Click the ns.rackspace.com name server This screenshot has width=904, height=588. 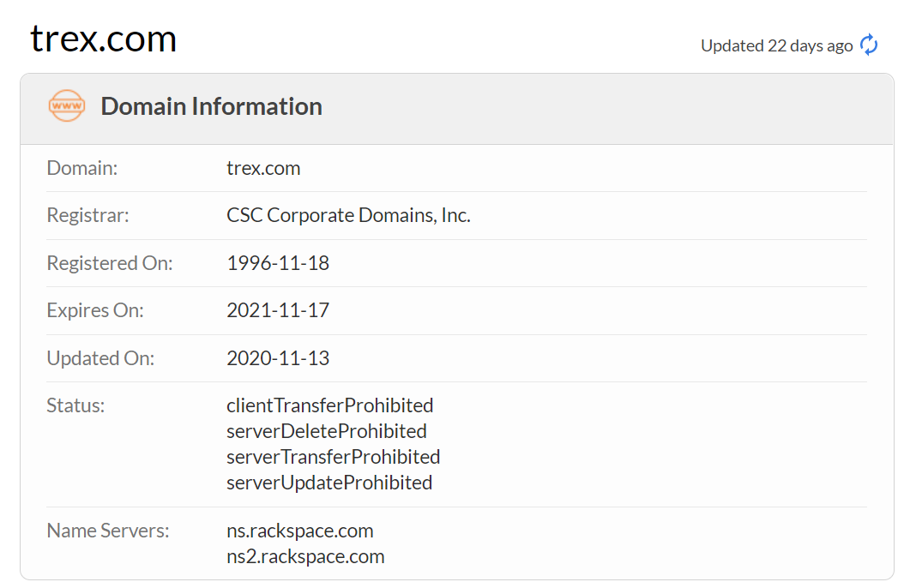pyautogui.click(x=300, y=531)
